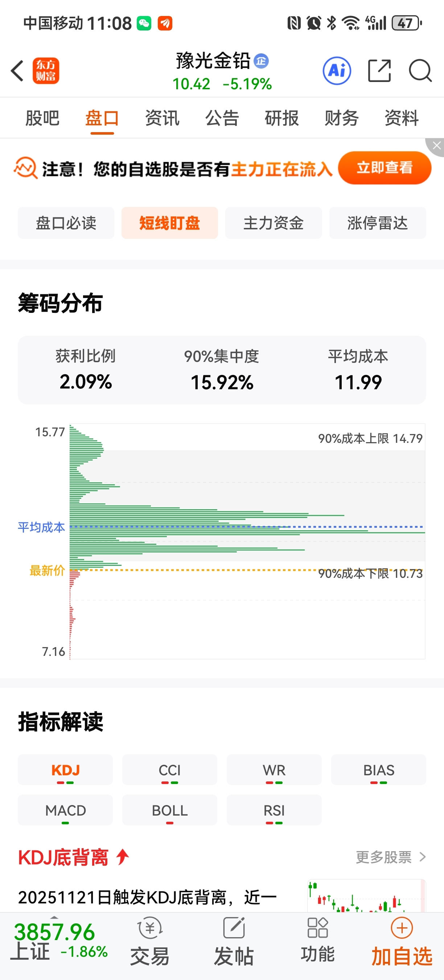Expand the 上证 index bar
This screenshot has height=980, width=444.
pyautogui.click(x=59, y=941)
